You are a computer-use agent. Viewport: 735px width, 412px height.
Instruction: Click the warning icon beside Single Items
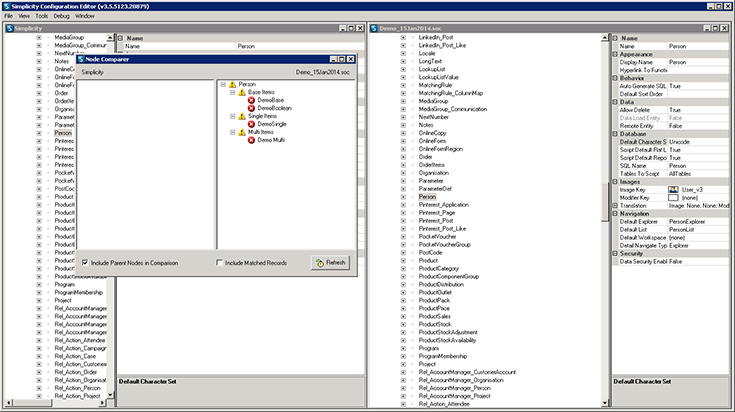click(242, 116)
